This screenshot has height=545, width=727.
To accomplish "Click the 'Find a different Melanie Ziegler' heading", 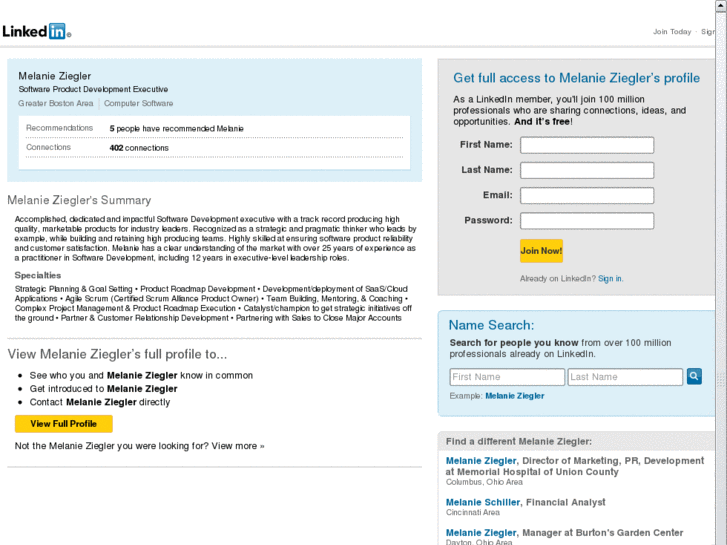I will (x=518, y=441).
